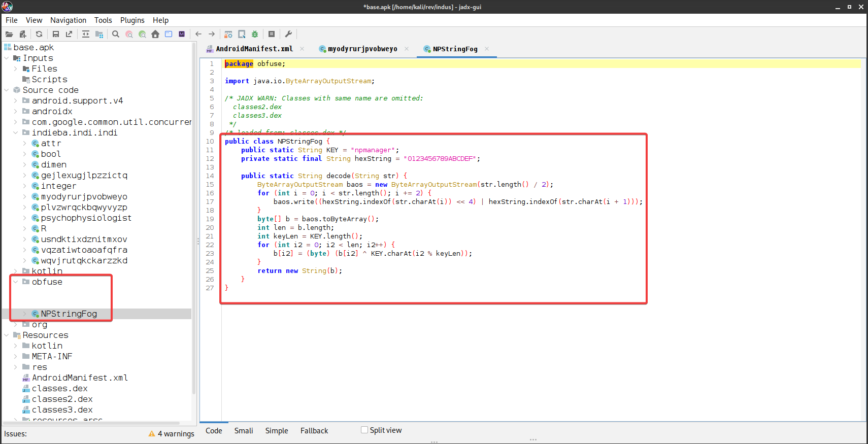The width and height of the screenshot is (868, 444).
Task: Navigate back with left arrow
Action: pyautogui.click(x=198, y=34)
